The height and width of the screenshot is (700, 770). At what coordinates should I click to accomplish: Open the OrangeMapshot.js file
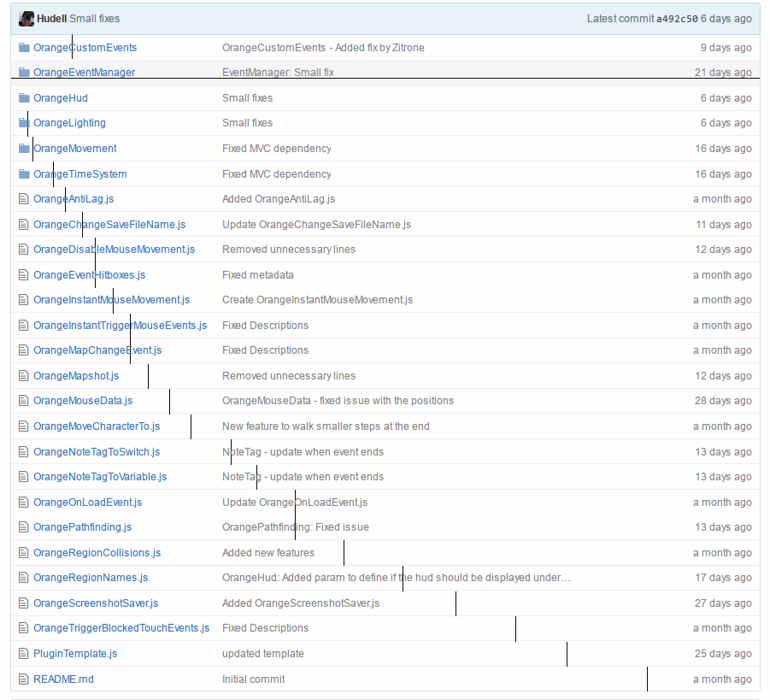pyautogui.click(x=76, y=376)
